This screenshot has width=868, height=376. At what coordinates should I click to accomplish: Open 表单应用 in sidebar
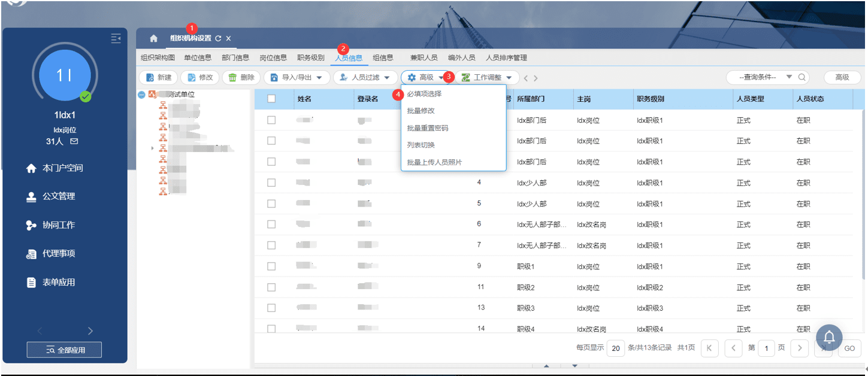coord(51,283)
